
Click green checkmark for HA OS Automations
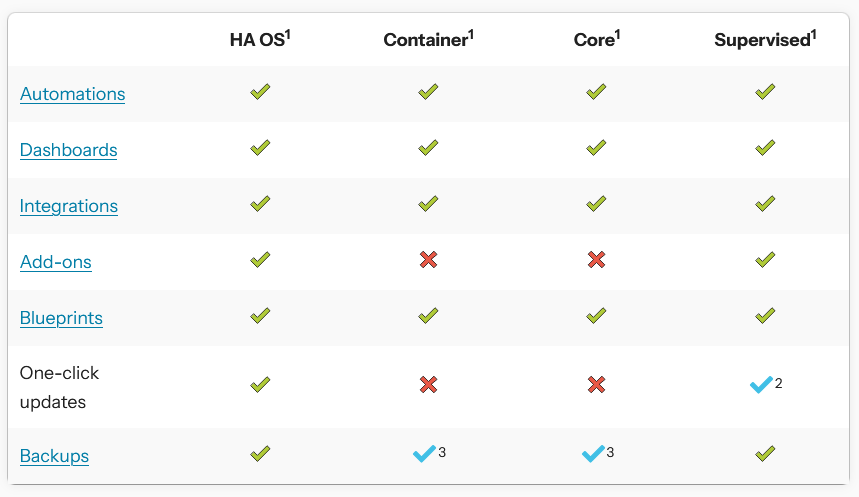pyautogui.click(x=260, y=92)
